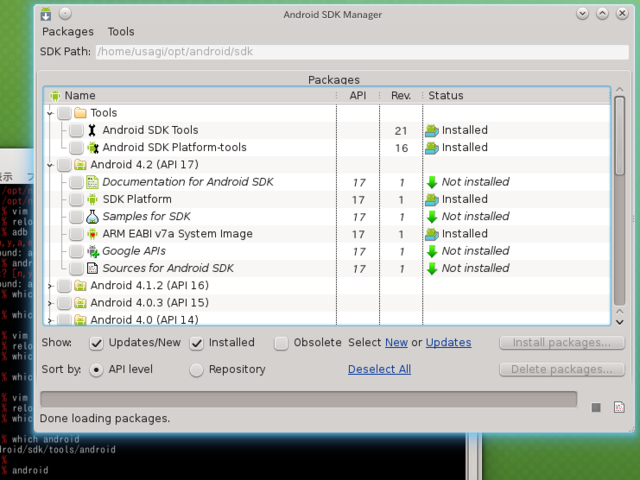Image resolution: width=640 pixels, height=480 pixels.
Task: Click Not installed arrow icon for Samples for SDK
Action: (x=432, y=217)
